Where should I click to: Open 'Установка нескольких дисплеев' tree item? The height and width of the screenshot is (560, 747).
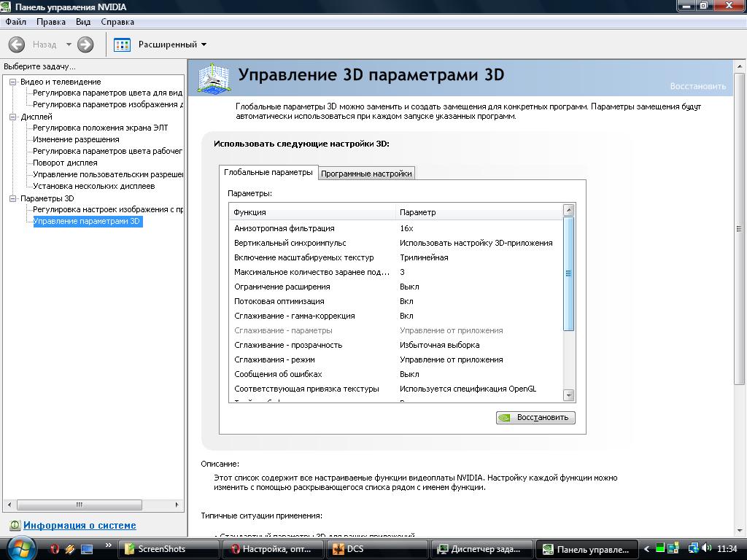[x=94, y=186]
